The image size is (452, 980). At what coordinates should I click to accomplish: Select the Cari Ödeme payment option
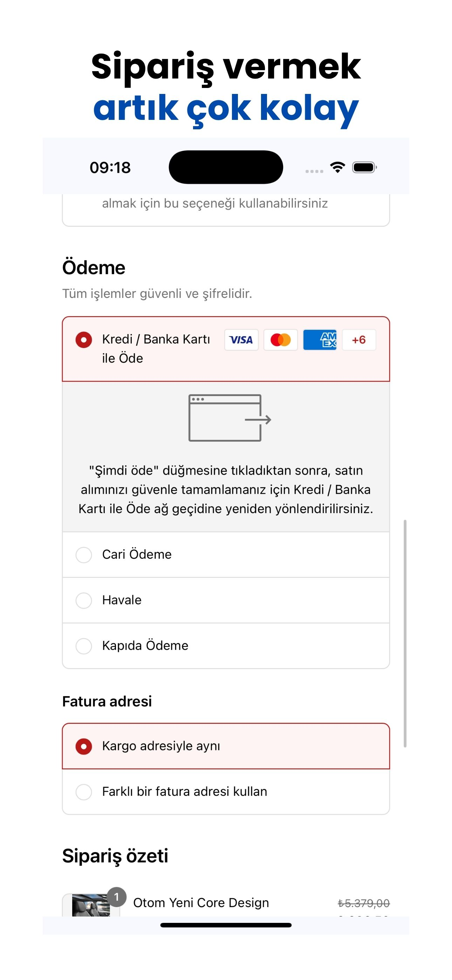click(226, 554)
